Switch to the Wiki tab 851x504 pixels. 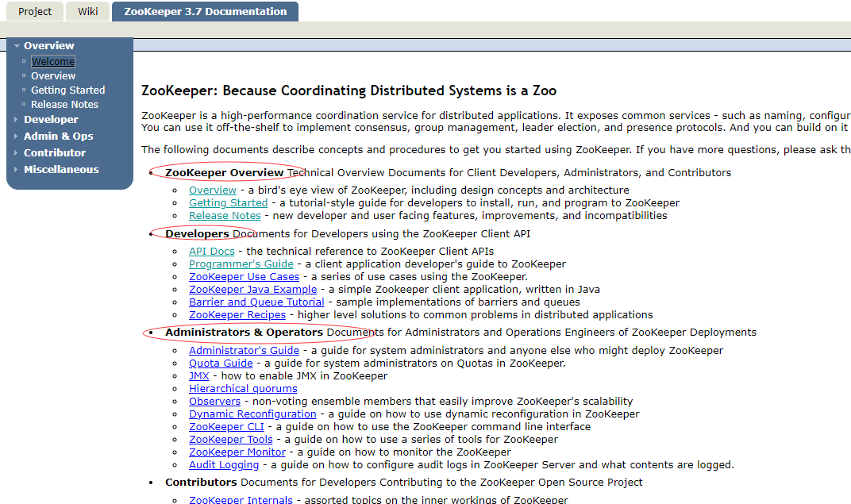click(87, 11)
